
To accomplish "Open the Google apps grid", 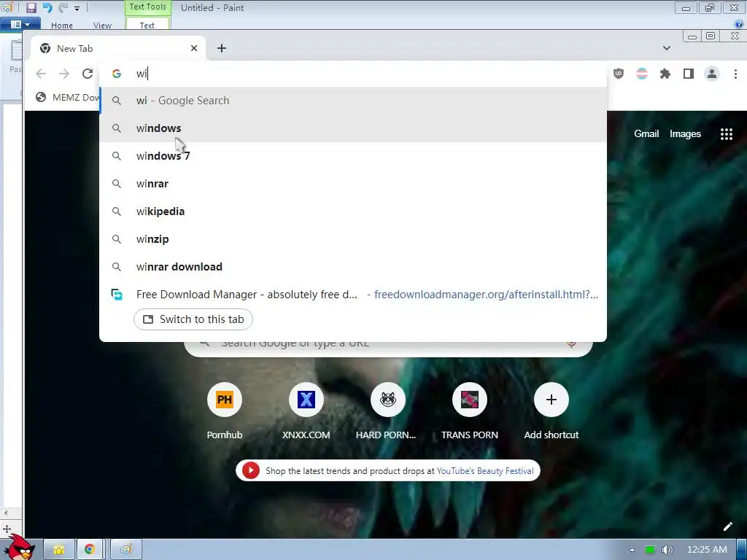I will 726,134.
